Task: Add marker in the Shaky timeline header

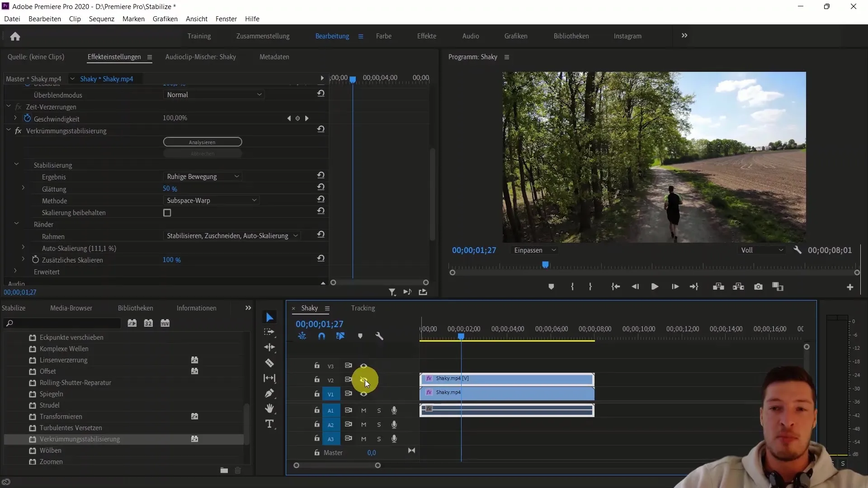Action: 360,336
